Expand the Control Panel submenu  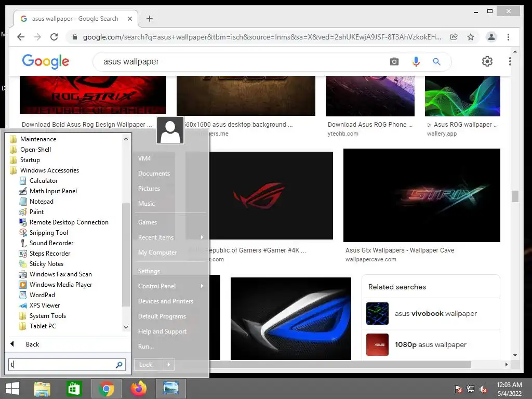170,286
